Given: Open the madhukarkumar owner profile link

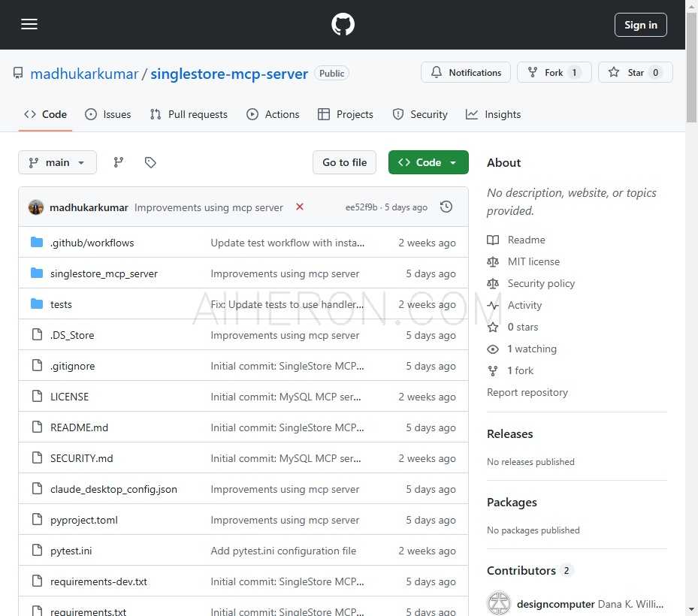Looking at the screenshot, I should tap(84, 74).
